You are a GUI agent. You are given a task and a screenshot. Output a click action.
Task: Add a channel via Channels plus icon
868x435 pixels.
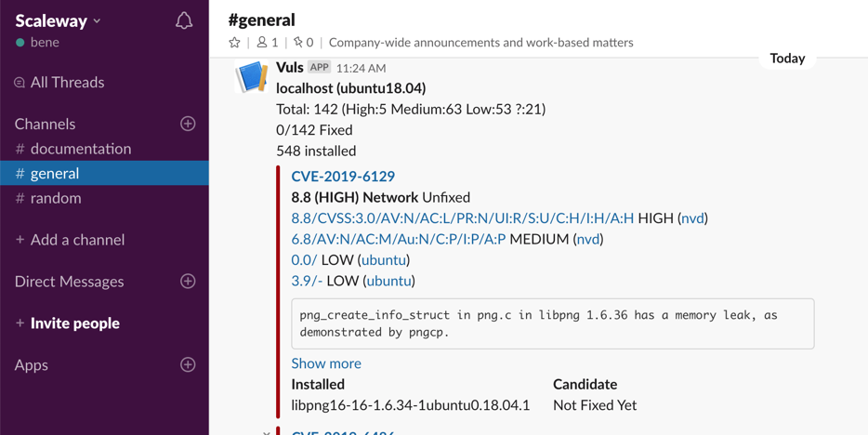point(188,124)
